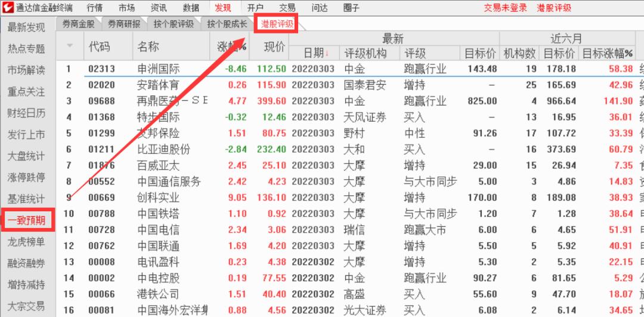Viewport: 644px width, 317px height.
Task: Click the 141.90 target gain value
Action: (618, 101)
